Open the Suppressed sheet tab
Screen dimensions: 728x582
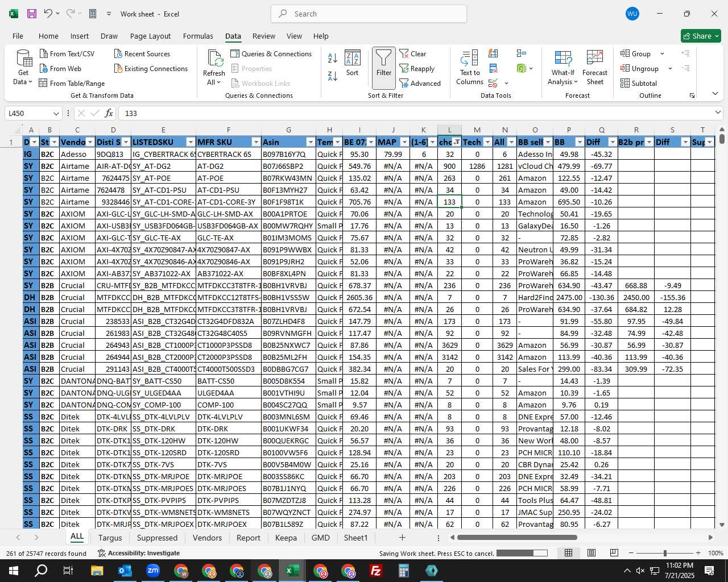(x=157, y=538)
